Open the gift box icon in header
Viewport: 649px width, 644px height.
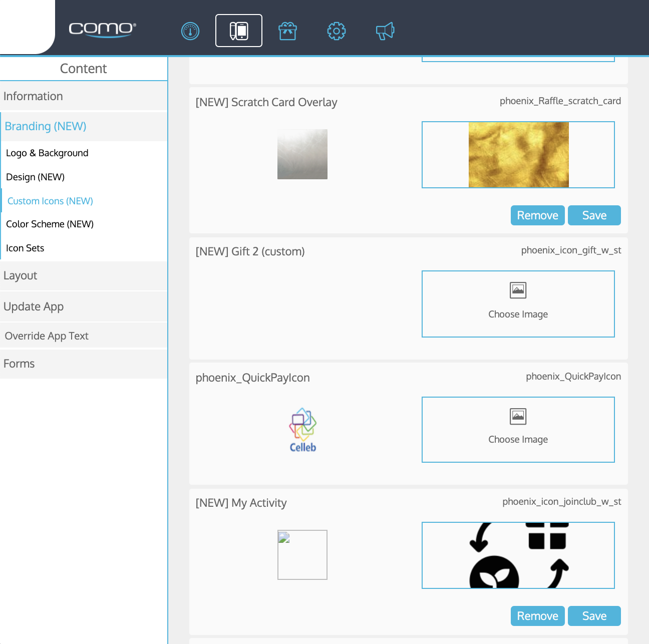coord(287,31)
